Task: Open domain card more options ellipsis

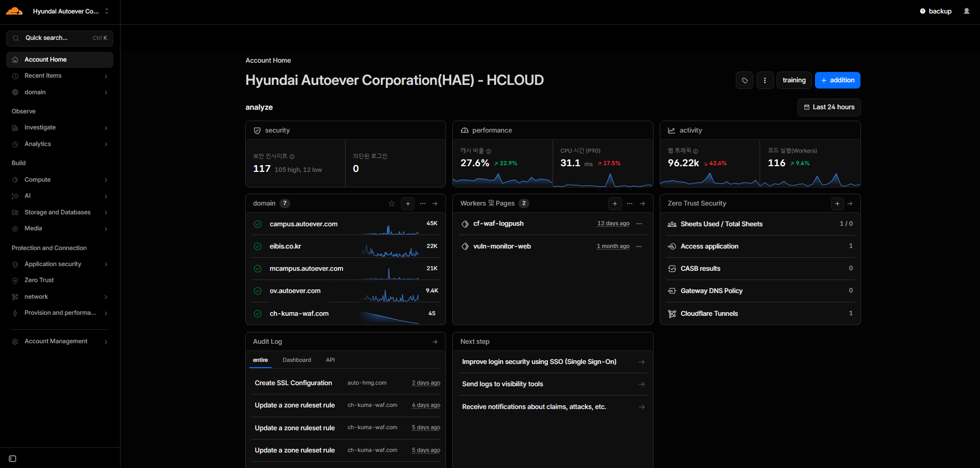Action: tap(423, 203)
